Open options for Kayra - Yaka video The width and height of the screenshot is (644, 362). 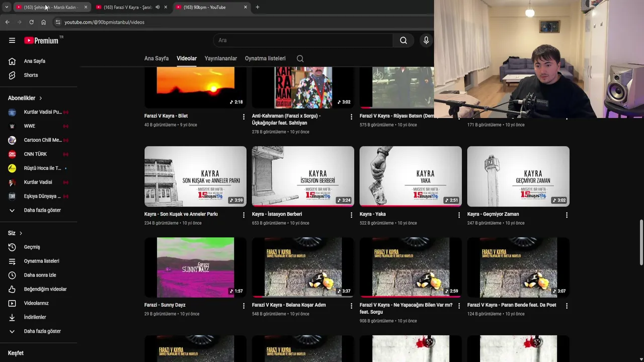tap(459, 215)
